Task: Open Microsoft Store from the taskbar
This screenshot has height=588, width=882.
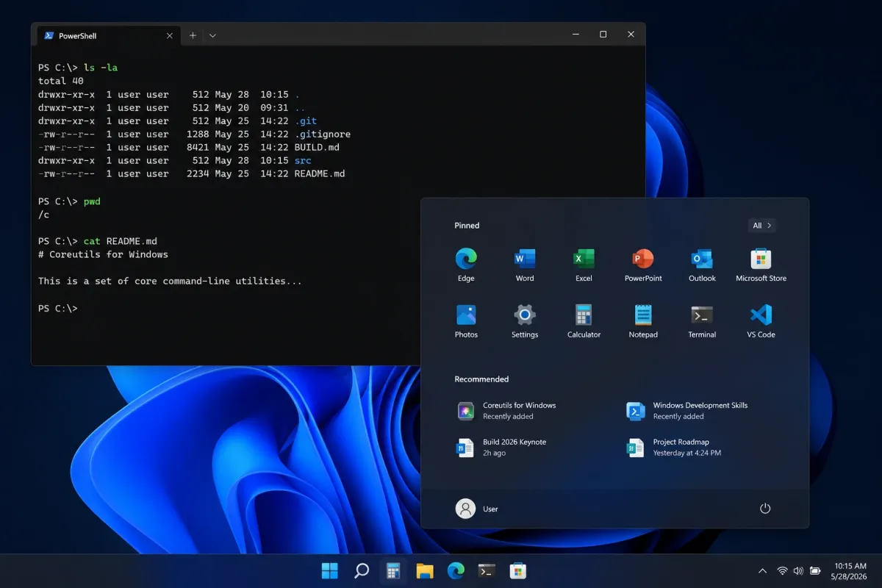Action: point(518,570)
